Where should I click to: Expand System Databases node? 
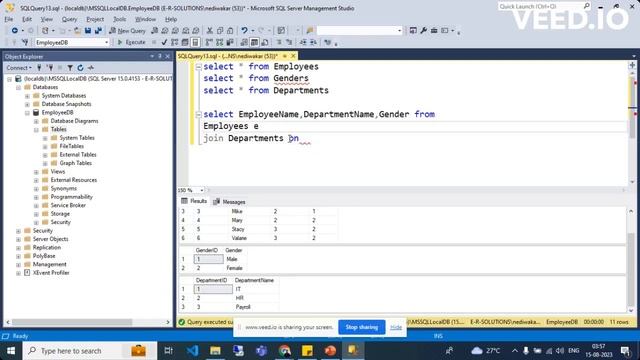tap(27, 96)
